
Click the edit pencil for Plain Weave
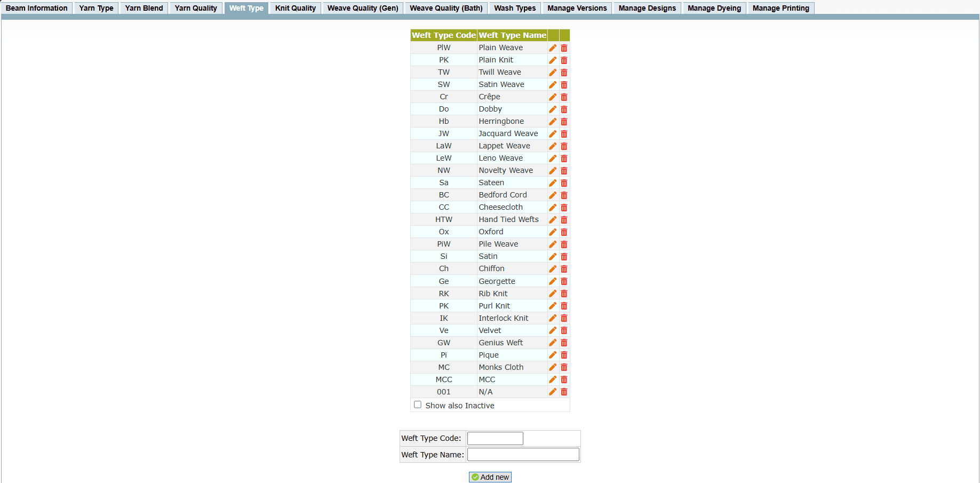click(553, 48)
